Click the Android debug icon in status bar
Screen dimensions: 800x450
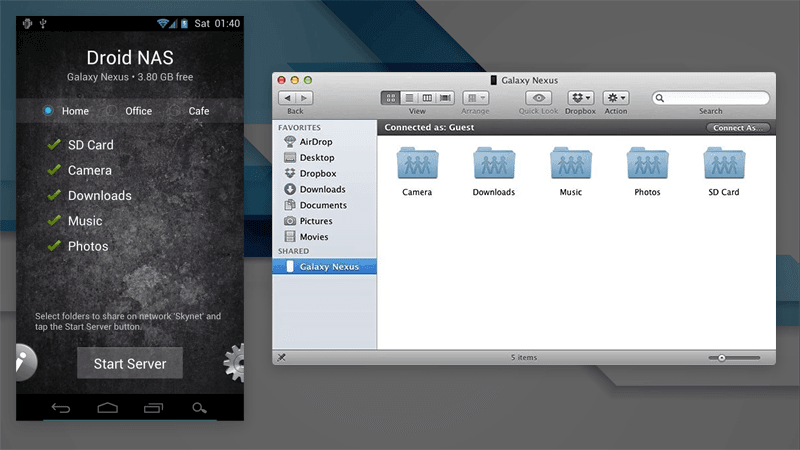pos(28,23)
